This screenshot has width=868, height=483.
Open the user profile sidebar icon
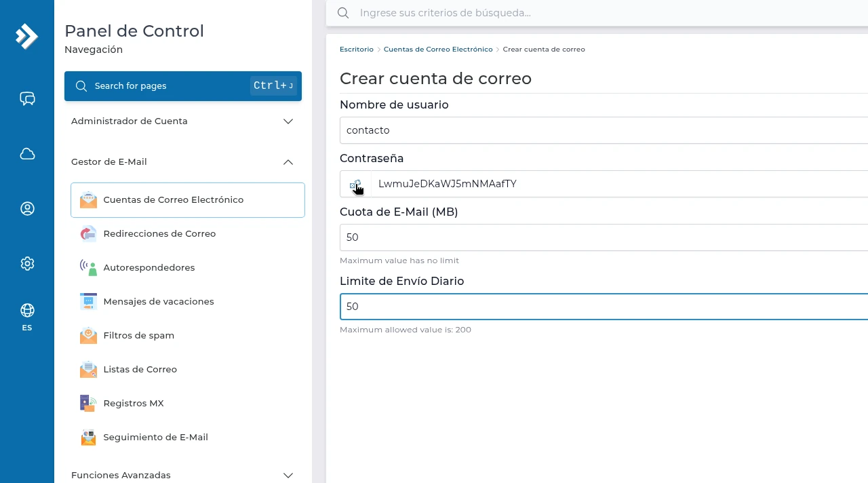pos(27,209)
